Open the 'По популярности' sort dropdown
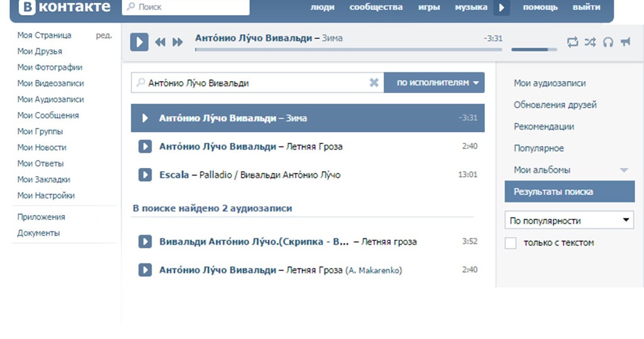Viewport: 644px width, 339px height. (569, 220)
